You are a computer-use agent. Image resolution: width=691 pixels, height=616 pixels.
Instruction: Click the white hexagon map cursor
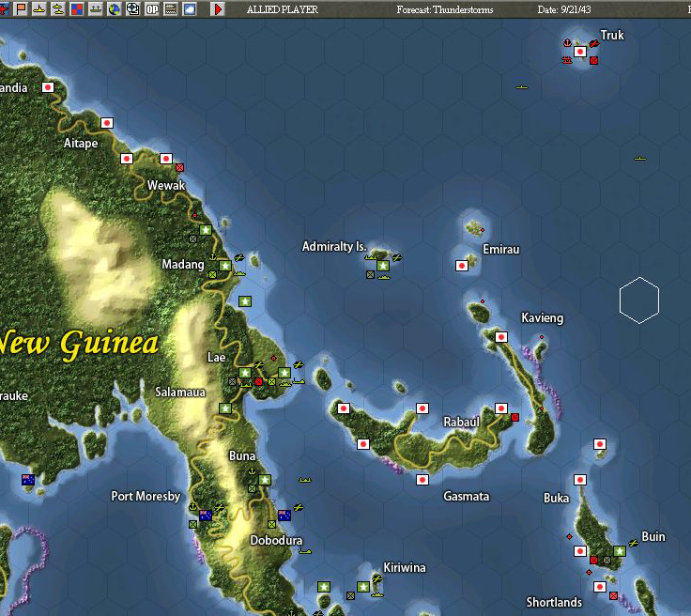tap(639, 300)
